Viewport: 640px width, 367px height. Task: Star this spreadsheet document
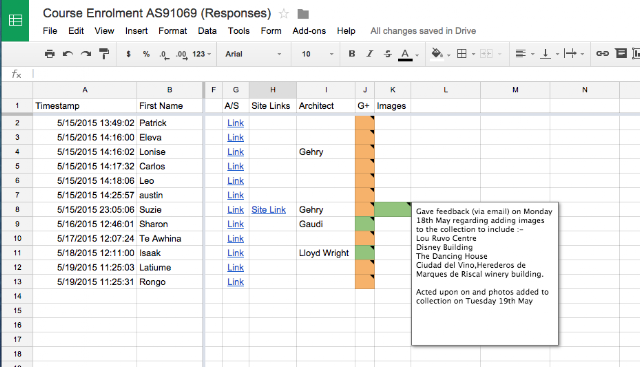click(x=284, y=14)
